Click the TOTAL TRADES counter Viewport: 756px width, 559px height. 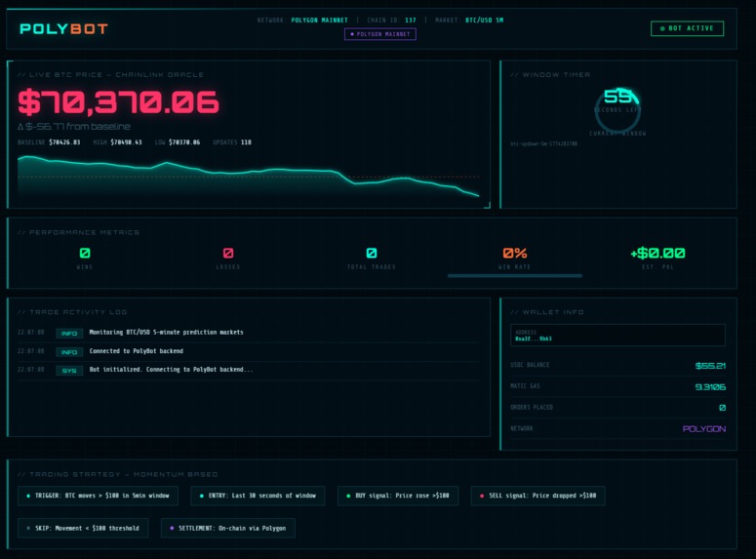[x=372, y=254]
